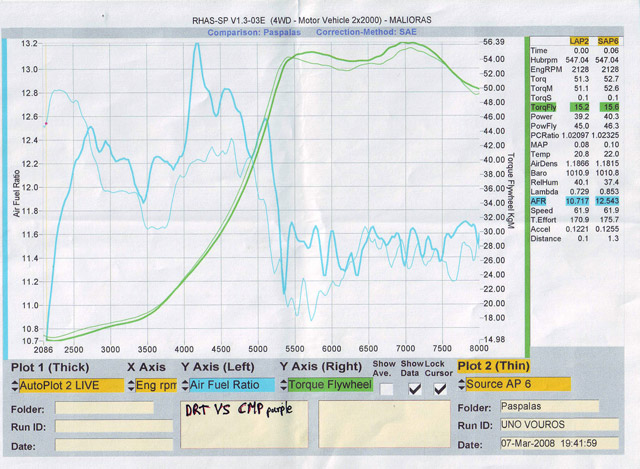
Task: Click the 'Plot 1 (Thick)' label
Action: click(50, 367)
